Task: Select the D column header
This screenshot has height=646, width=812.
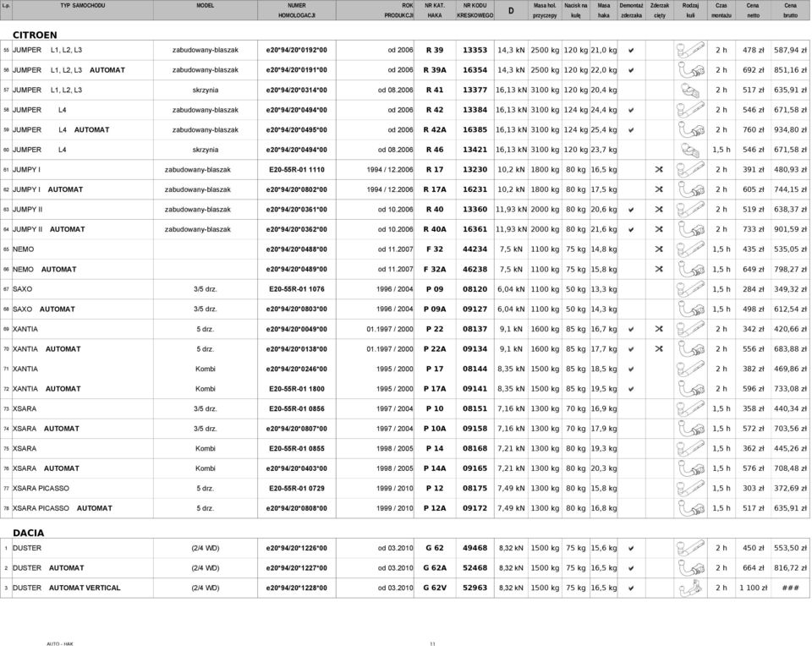Action: point(511,11)
